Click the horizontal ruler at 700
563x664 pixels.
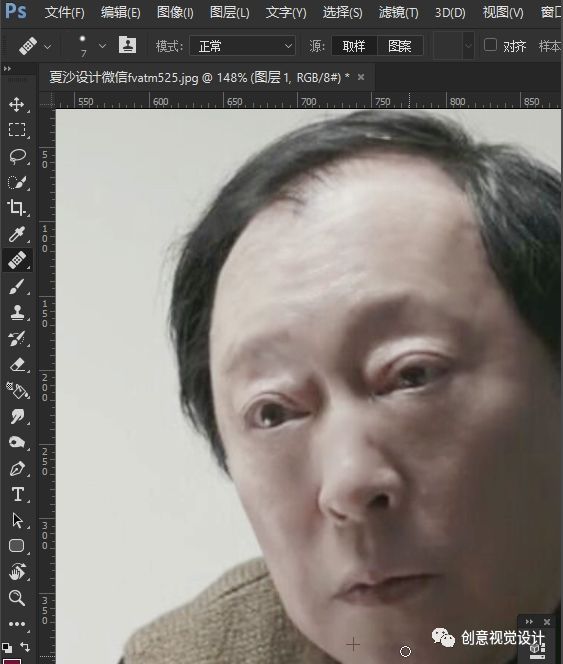click(308, 102)
